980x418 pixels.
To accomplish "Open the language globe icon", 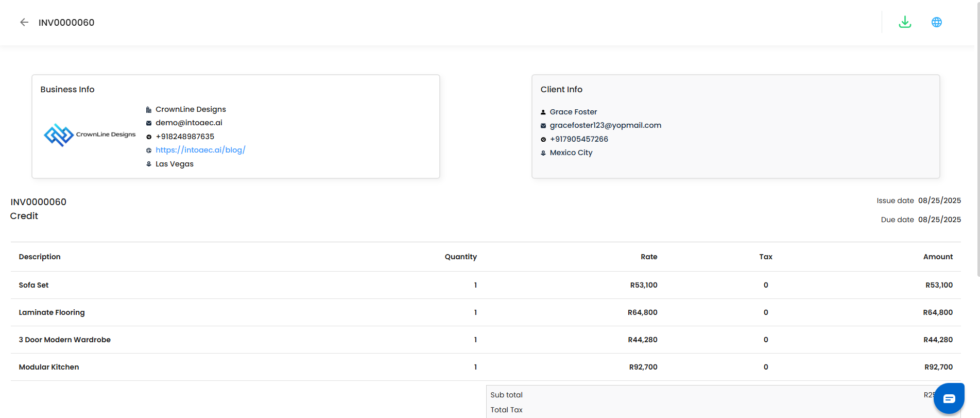I will tap(937, 22).
